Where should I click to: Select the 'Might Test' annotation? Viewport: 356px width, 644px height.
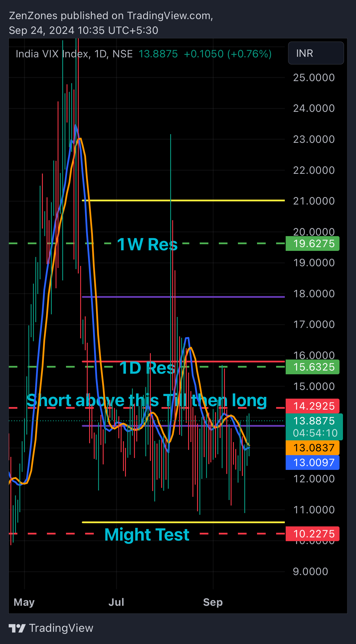[x=147, y=534]
